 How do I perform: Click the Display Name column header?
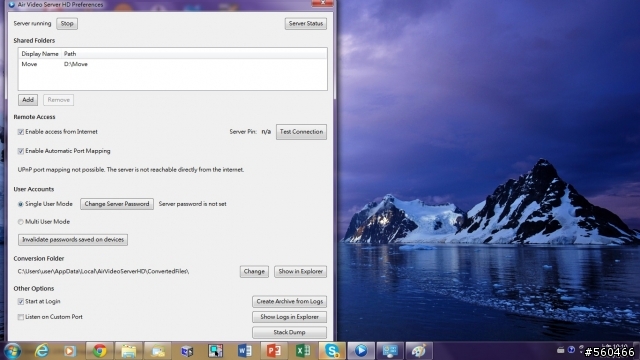click(40, 54)
